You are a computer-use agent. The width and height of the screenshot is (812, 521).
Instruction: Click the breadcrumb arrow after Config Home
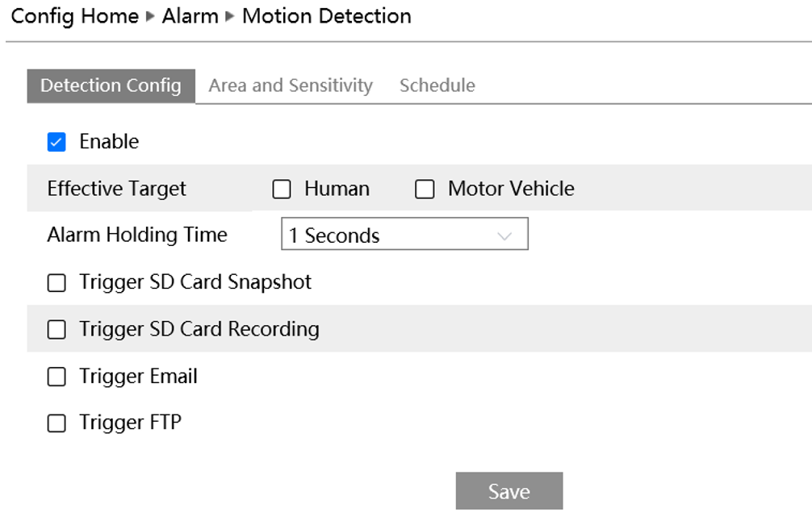coord(150,17)
